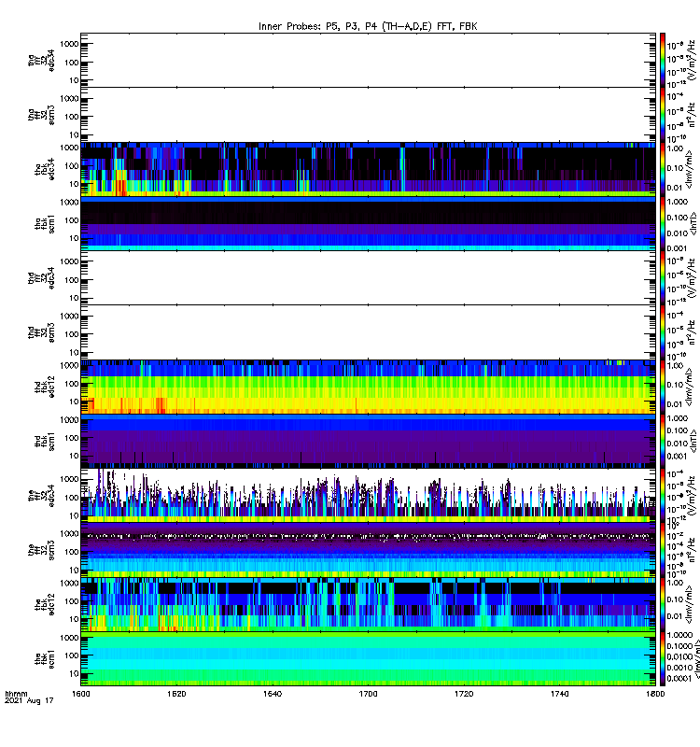This screenshot has height=747, width=700.
Task: Click the the fbk edc12 spectrogram panel
Action: 368,604
